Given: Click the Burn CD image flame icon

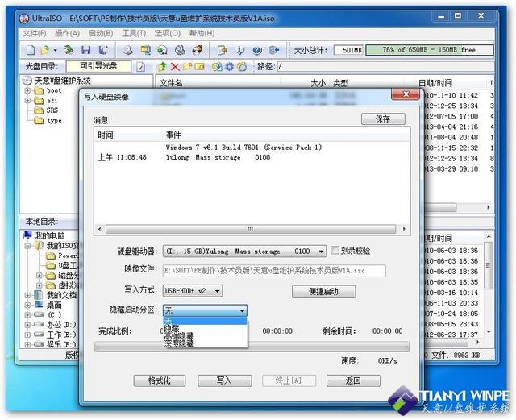Looking at the screenshot, I should click(197, 50).
